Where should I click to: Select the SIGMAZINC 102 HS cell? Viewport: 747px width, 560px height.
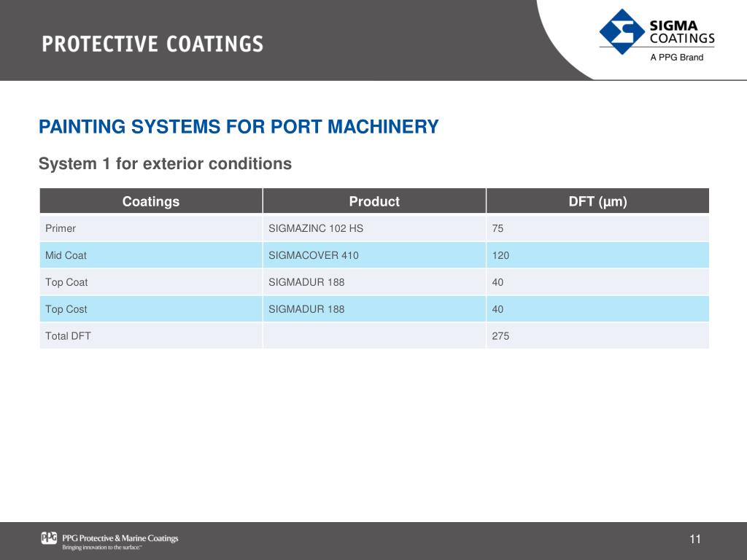pos(374,228)
